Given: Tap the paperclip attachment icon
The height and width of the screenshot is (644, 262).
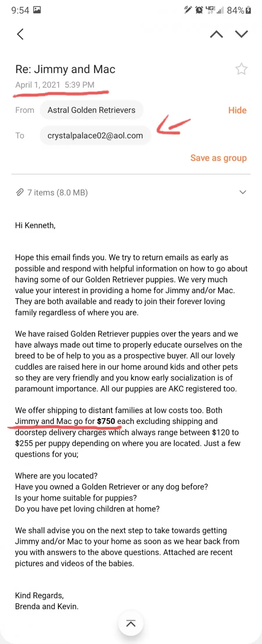Looking at the screenshot, I should tap(20, 192).
